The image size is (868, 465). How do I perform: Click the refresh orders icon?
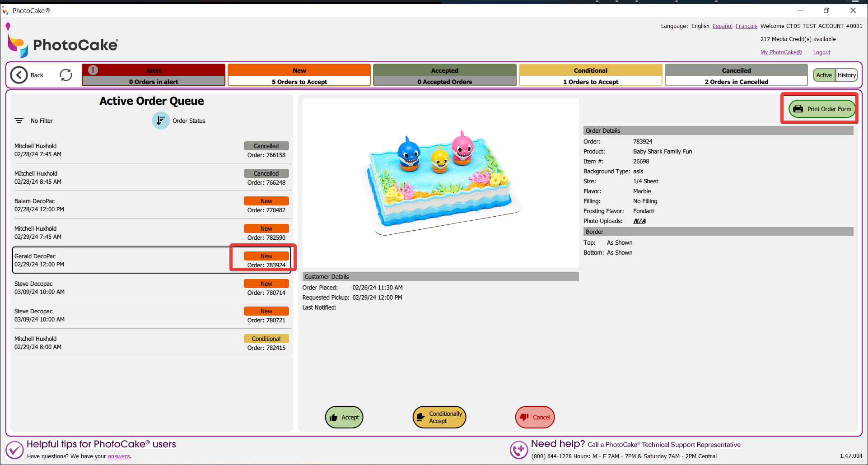click(66, 75)
